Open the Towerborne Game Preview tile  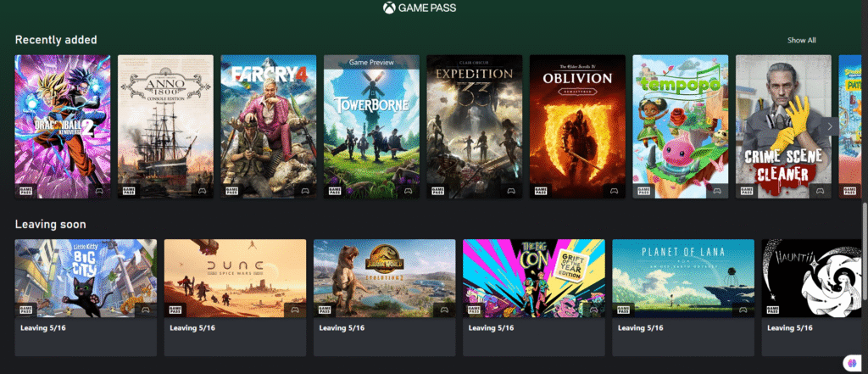371,126
